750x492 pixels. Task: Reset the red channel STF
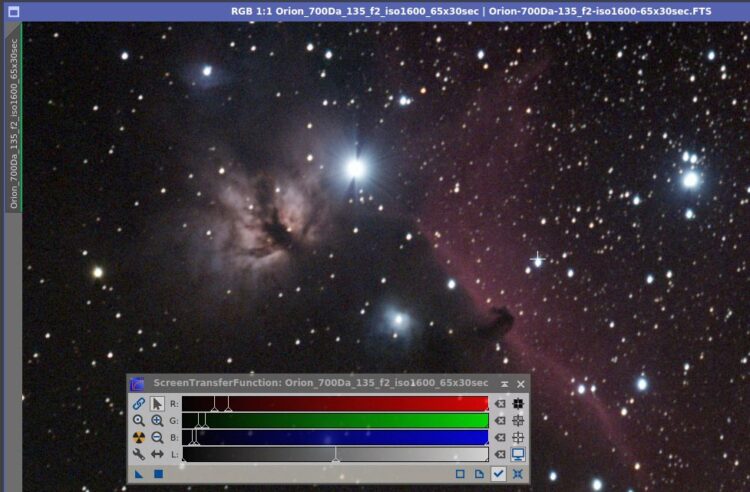tap(500, 404)
